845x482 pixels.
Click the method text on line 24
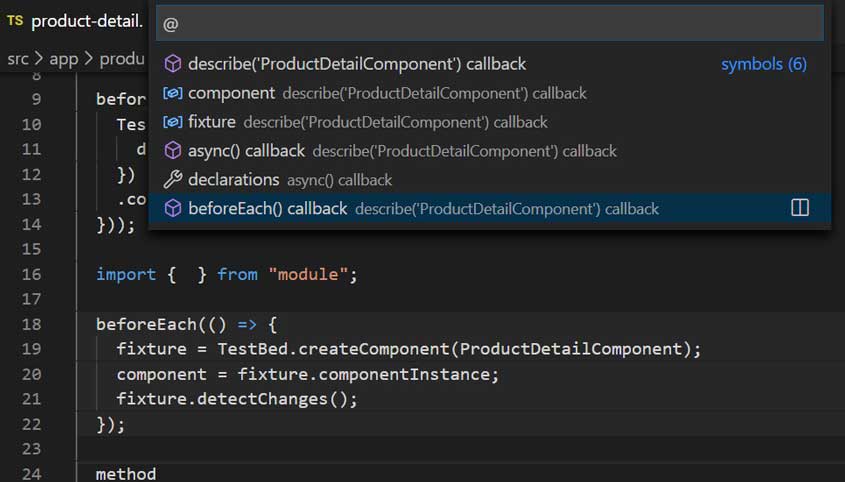click(126, 474)
